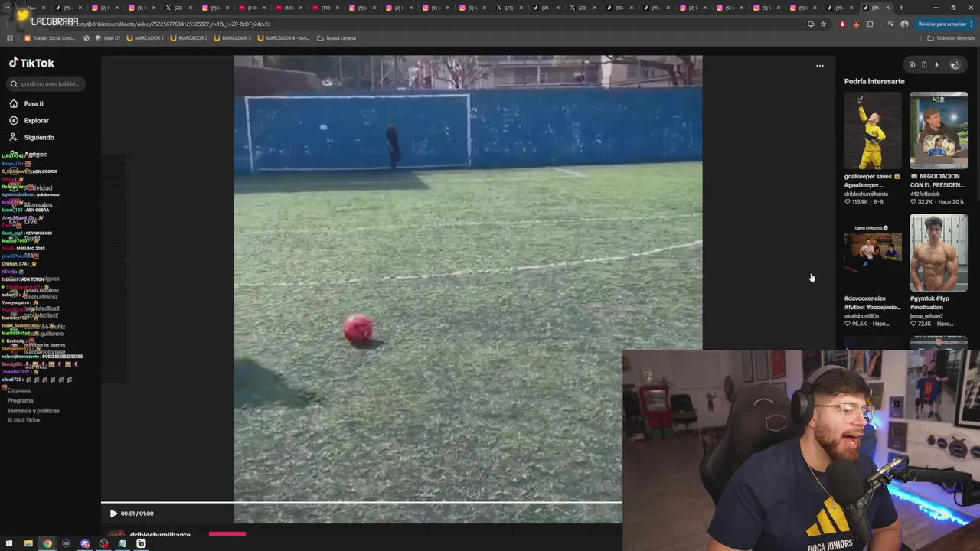The width and height of the screenshot is (980, 551).
Task: Click the browser address bar
Action: point(429,24)
